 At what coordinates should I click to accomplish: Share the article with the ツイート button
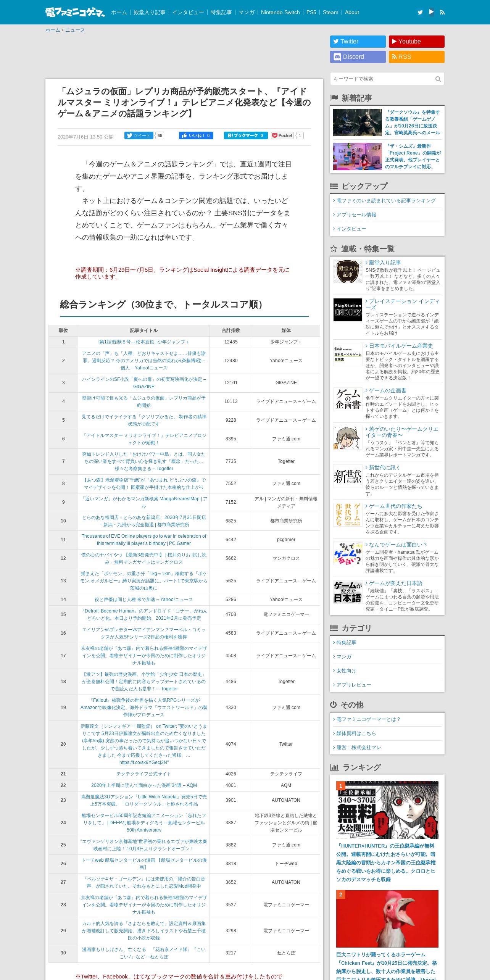click(139, 135)
